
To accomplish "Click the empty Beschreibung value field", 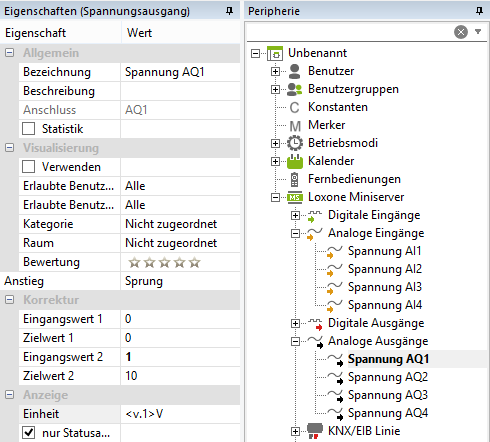I will click(180, 91).
